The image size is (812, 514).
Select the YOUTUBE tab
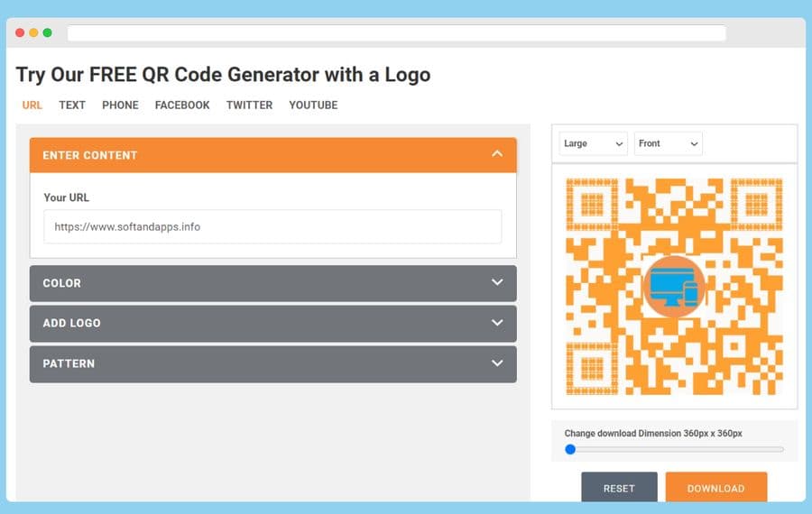tap(313, 106)
